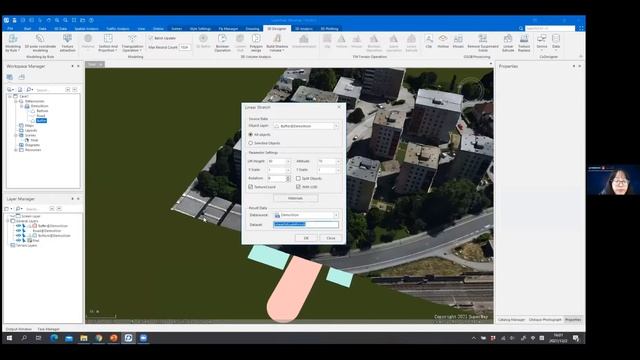Open the Output Window tab at bottom
This screenshot has width=640, height=360.
click(x=18, y=329)
